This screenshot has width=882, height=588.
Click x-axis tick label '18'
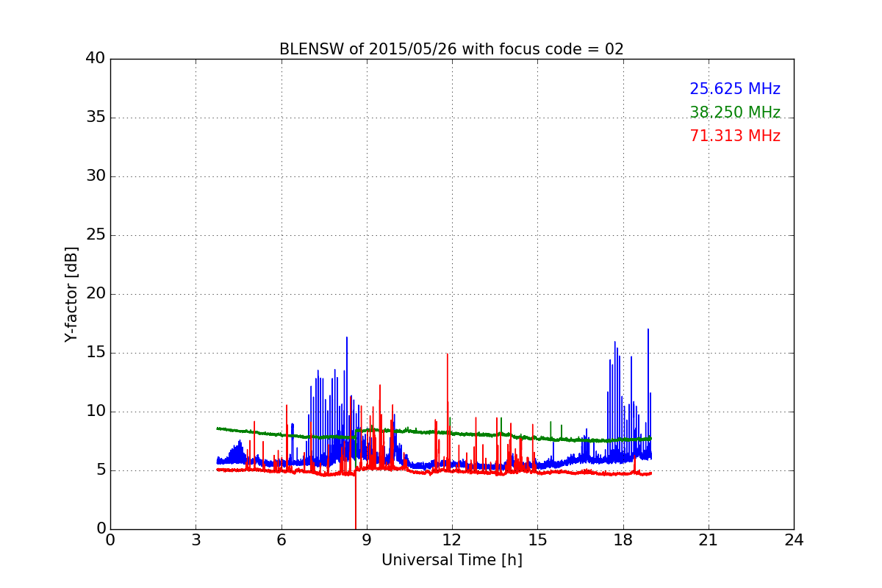(623, 540)
